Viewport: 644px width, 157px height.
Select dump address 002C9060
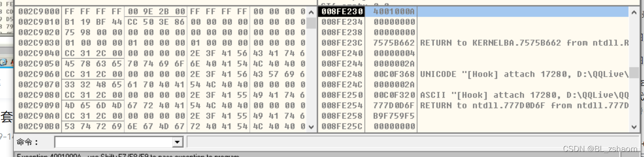click(39, 74)
